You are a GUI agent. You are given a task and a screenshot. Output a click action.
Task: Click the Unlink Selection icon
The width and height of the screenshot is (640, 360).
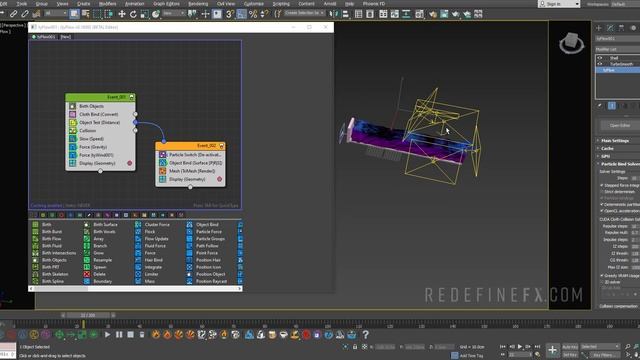[25, 14]
